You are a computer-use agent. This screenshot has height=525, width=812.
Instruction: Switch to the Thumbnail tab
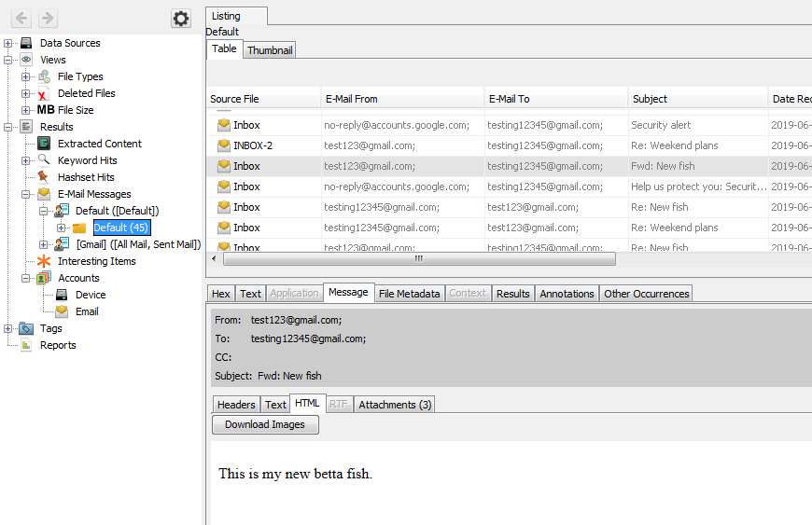(x=269, y=50)
